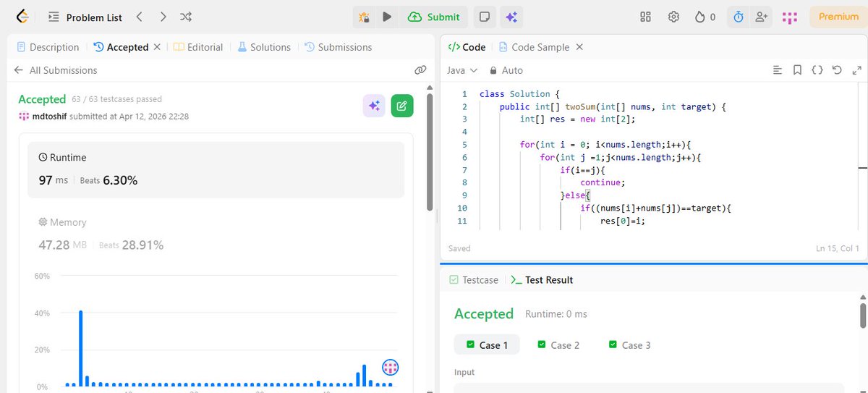Copy submission link icon
The width and height of the screenshot is (868, 393).
pos(420,70)
